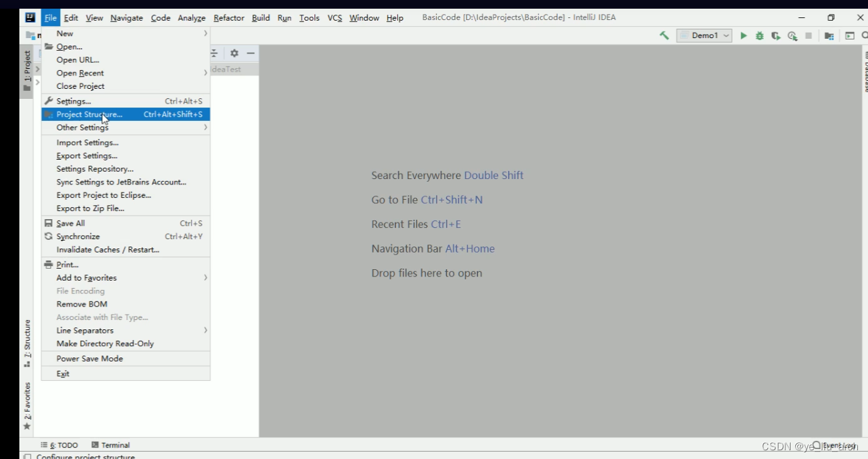Open Settings... from File menu

tap(126, 102)
